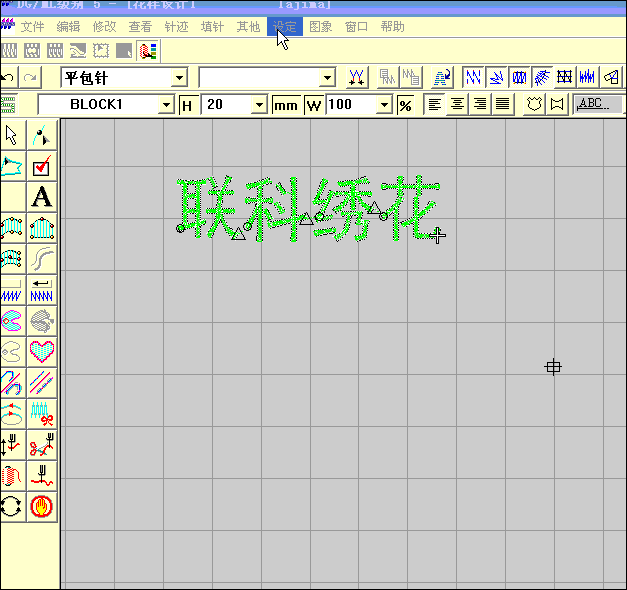
Task: Open the 文件 menu
Action: pos(33,26)
